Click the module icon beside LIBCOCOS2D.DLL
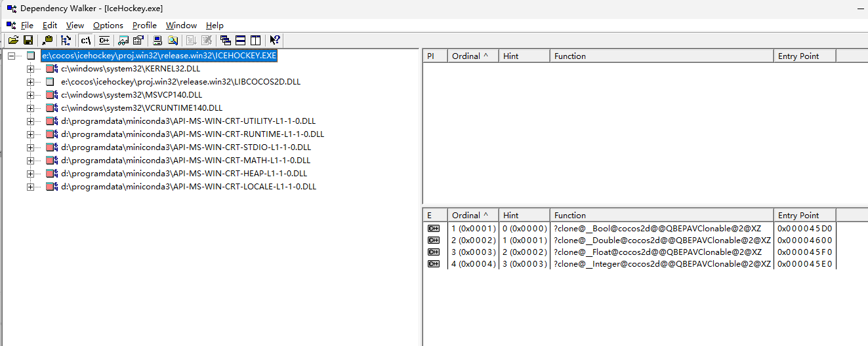This screenshot has height=346, width=868. pyautogui.click(x=50, y=82)
